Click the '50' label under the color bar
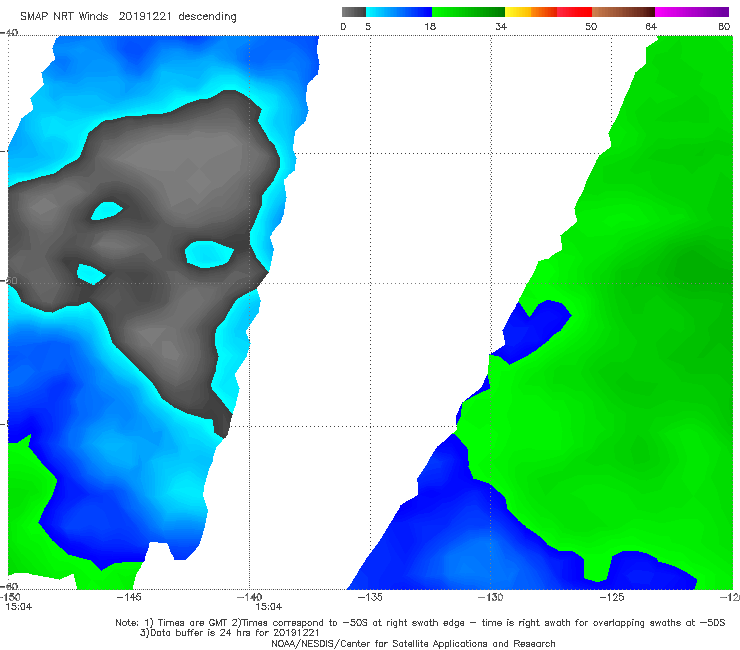Viewport: 740px width, 650px height. pos(591,27)
